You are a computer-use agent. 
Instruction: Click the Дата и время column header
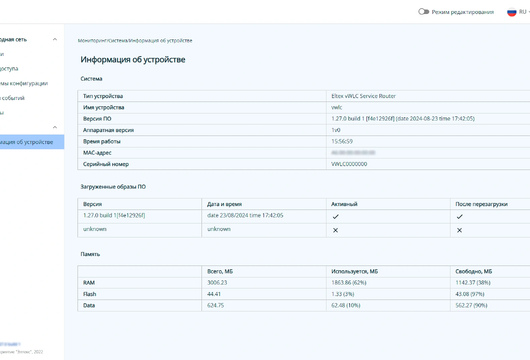224,204
